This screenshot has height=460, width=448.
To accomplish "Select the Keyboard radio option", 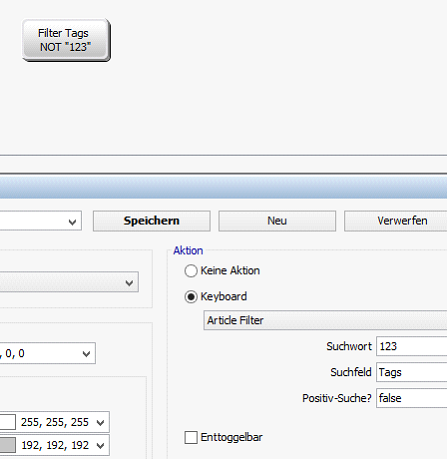I will tap(191, 297).
